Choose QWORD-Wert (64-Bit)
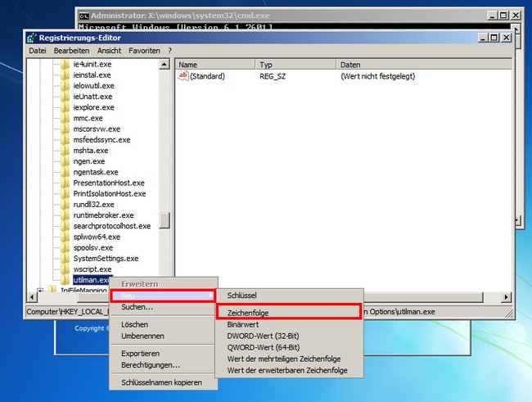This screenshot has width=532, height=402. click(289, 348)
